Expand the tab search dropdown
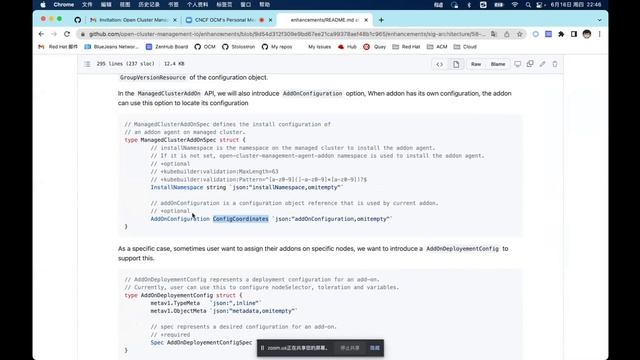 pos(599,20)
